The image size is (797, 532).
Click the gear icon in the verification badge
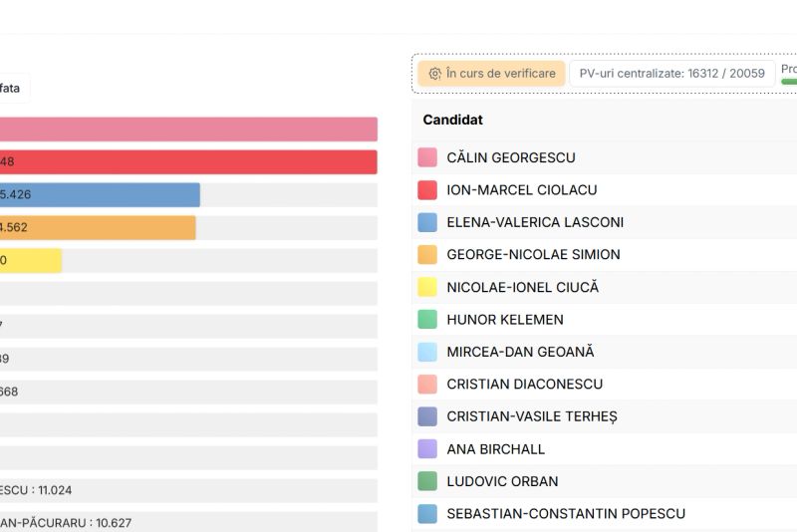click(434, 74)
